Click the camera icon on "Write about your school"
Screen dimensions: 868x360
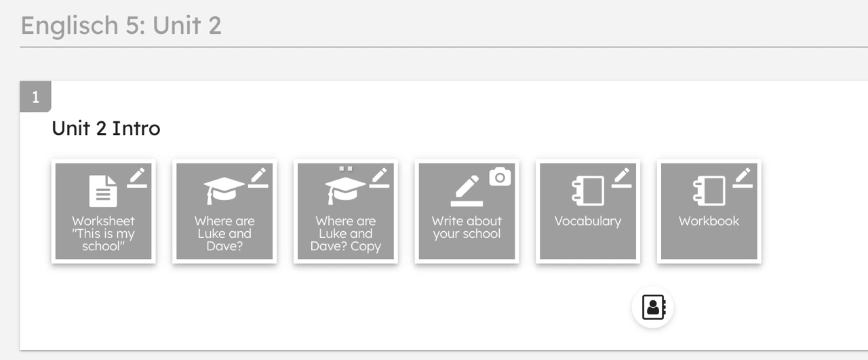click(500, 177)
